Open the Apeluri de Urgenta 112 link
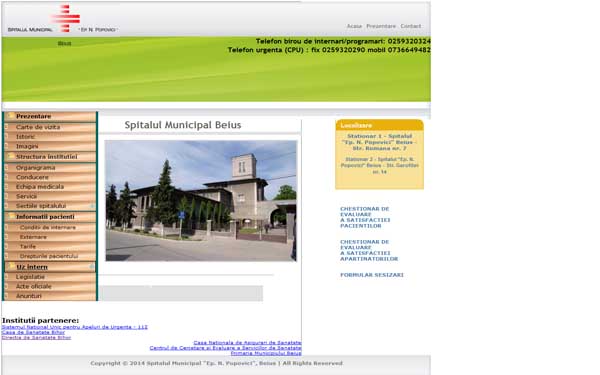 75,327
